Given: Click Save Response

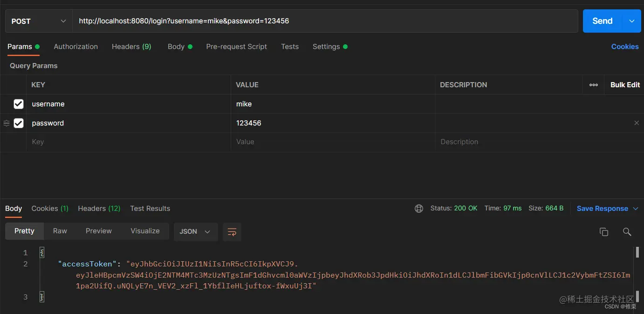Looking at the screenshot, I should 603,209.
